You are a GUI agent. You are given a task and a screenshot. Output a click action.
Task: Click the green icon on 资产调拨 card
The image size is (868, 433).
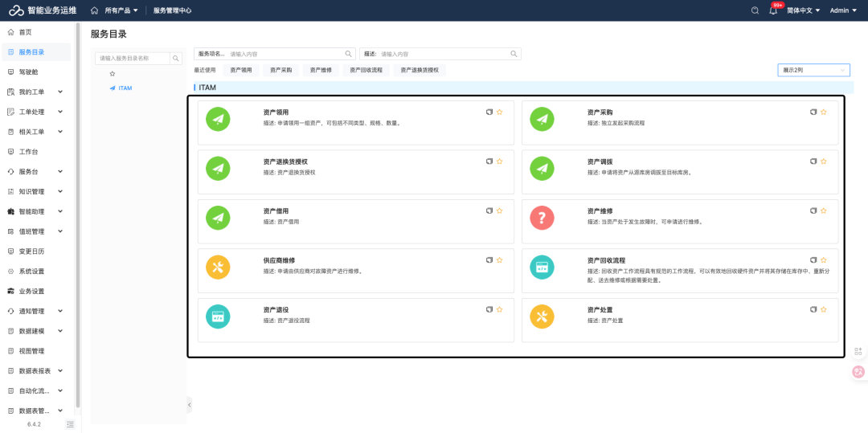pos(542,168)
